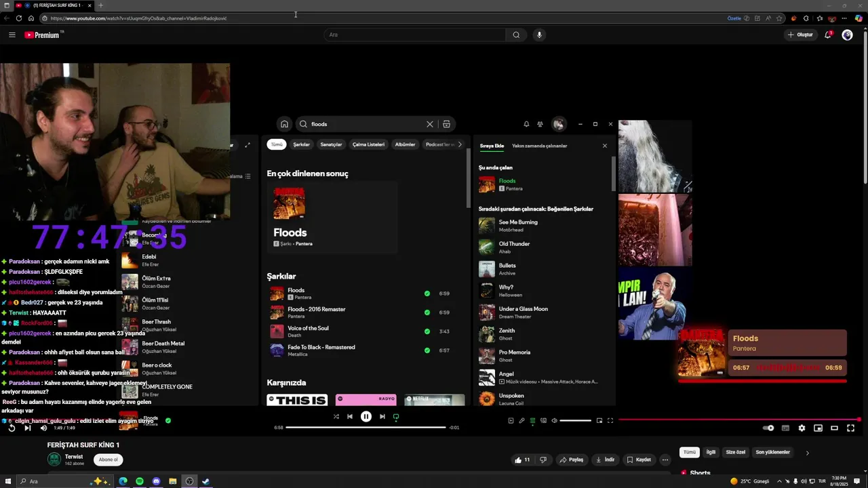The height and width of the screenshot is (488, 868).
Task: Open the YouTube hamburger guide menu
Action: pyautogui.click(x=12, y=35)
